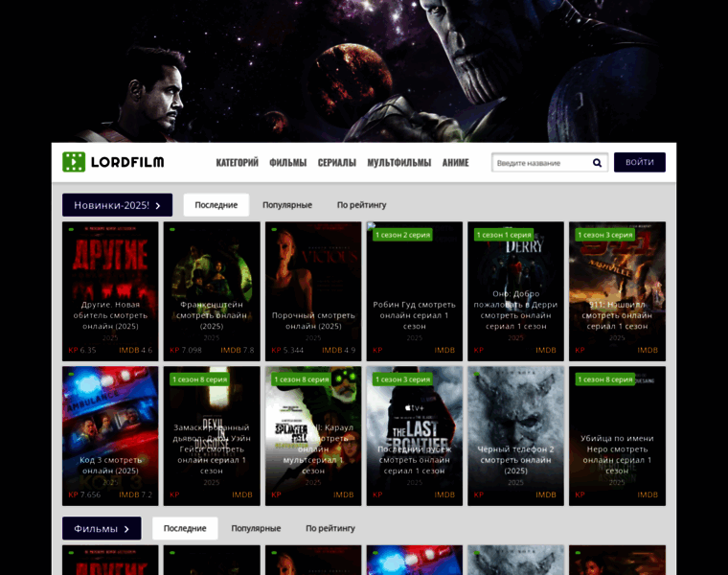Open the КАТЕГОРИЙ menu
Screen dimensions: 728x575
[x=238, y=163]
